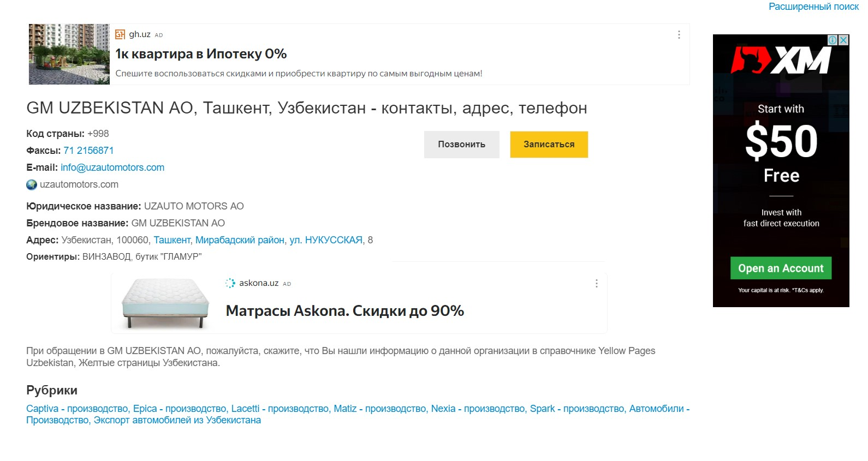Open the Spark - производство category link
The width and height of the screenshot is (868, 461).
[577, 409]
